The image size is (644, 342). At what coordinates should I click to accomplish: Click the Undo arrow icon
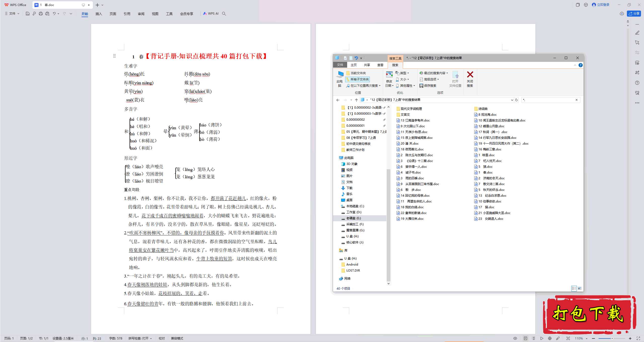coord(54,14)
